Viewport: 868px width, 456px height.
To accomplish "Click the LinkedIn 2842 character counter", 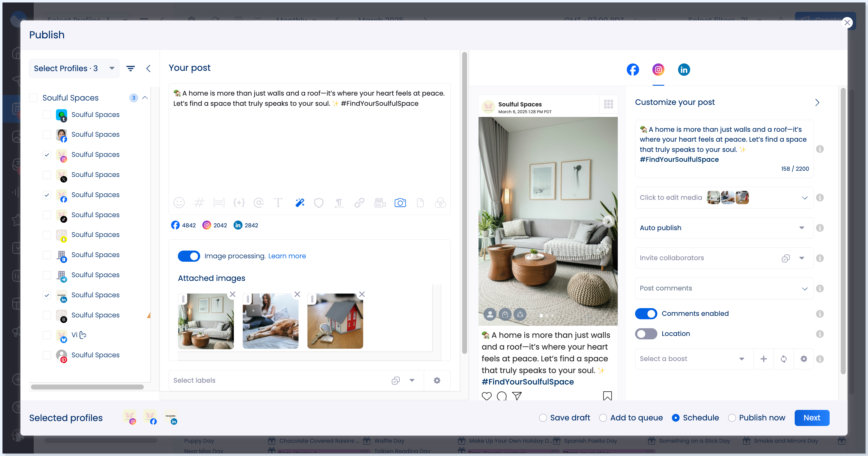I will click(246, 225).
